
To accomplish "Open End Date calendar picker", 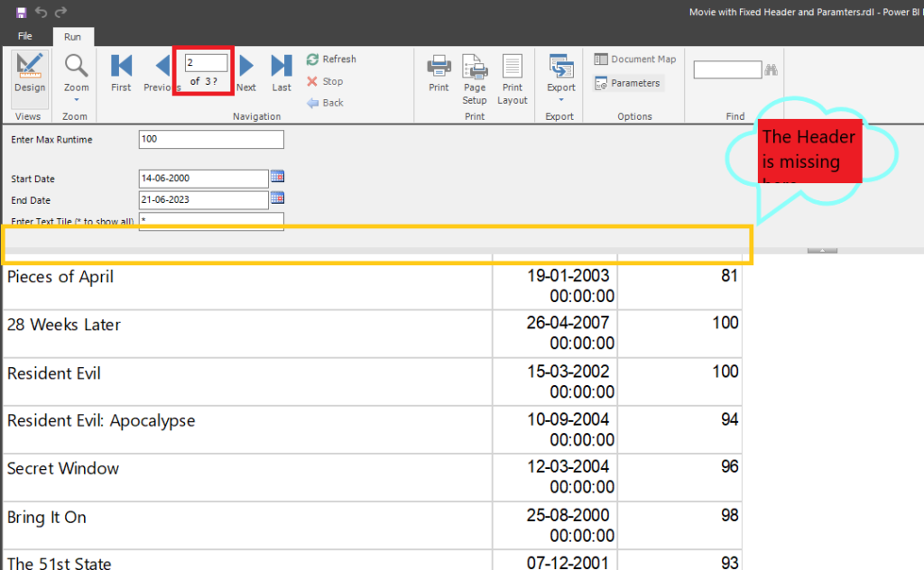I will pos(277,198).
